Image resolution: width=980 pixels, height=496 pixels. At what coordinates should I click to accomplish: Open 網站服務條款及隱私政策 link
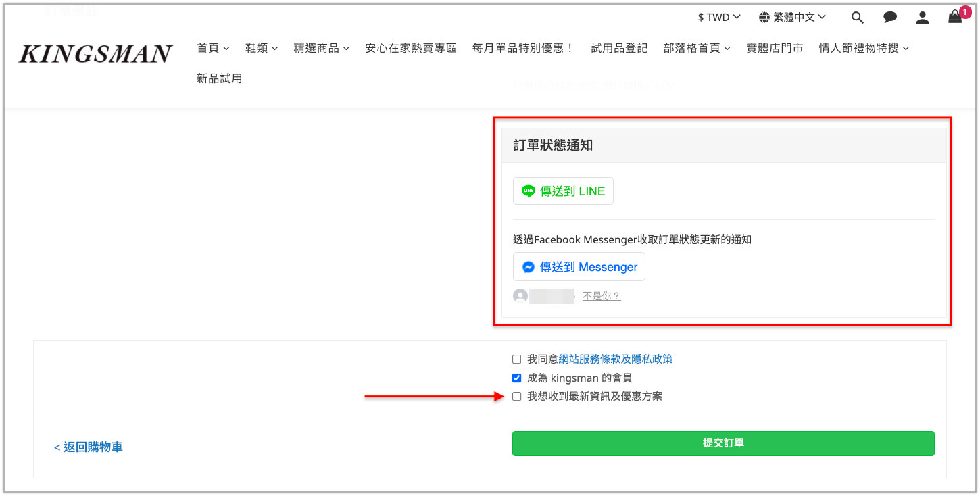616,359
